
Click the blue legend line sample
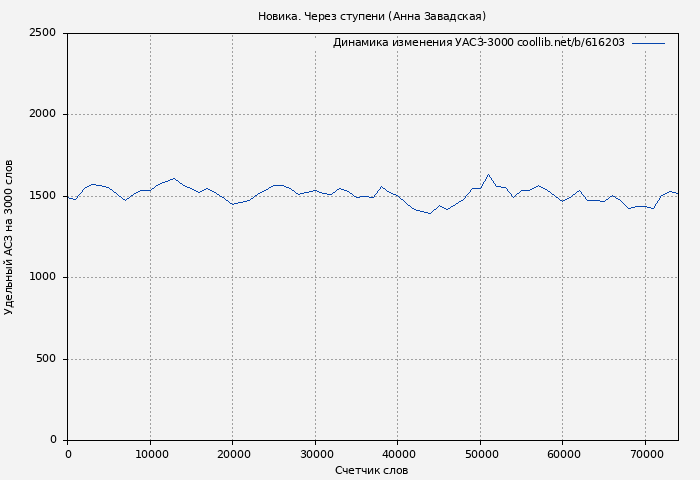648,43
